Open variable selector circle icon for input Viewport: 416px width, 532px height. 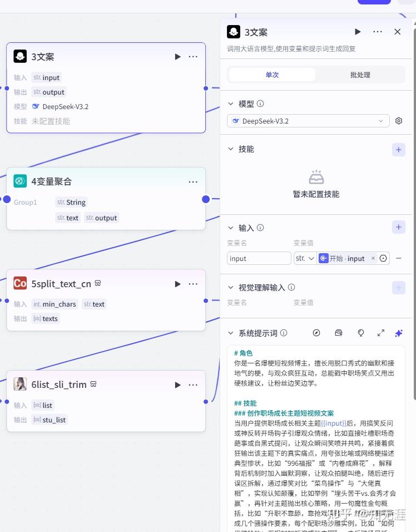click(x=383, y=259)
